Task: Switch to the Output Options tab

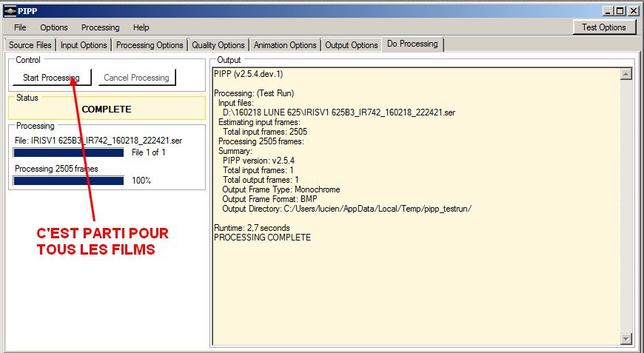Action: pyautogui.click(x=352, y=44)
